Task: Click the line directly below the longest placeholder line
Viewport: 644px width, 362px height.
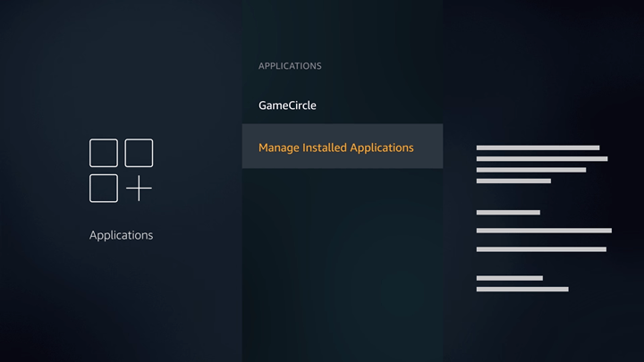Action: [x=541, y=249]
